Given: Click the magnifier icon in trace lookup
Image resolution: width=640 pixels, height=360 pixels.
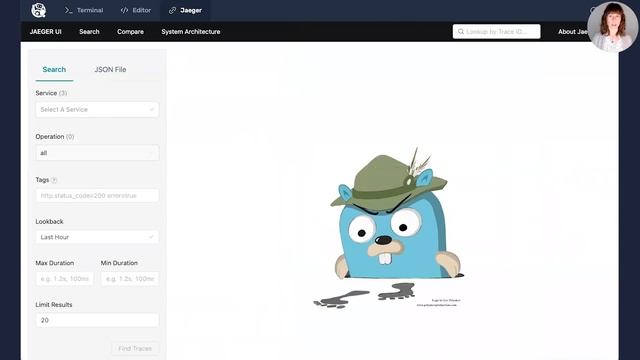Looking at the screenshot, I should pos(461,31).
